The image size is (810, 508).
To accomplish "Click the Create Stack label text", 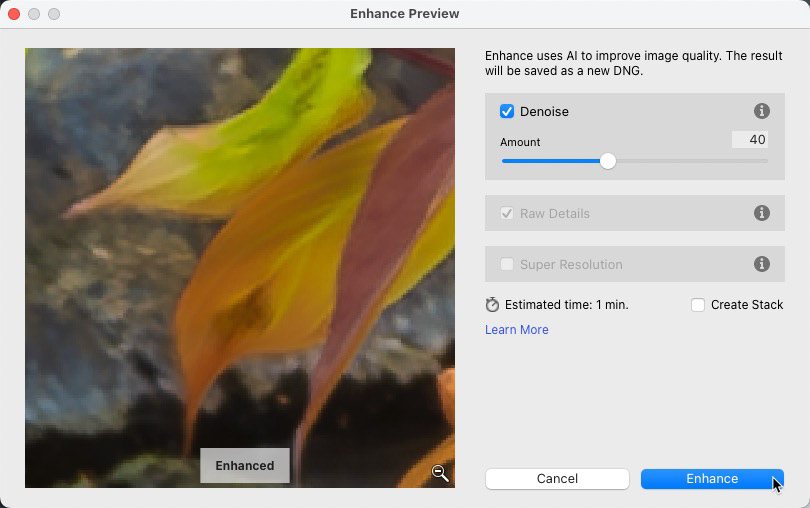I will 747,305.
